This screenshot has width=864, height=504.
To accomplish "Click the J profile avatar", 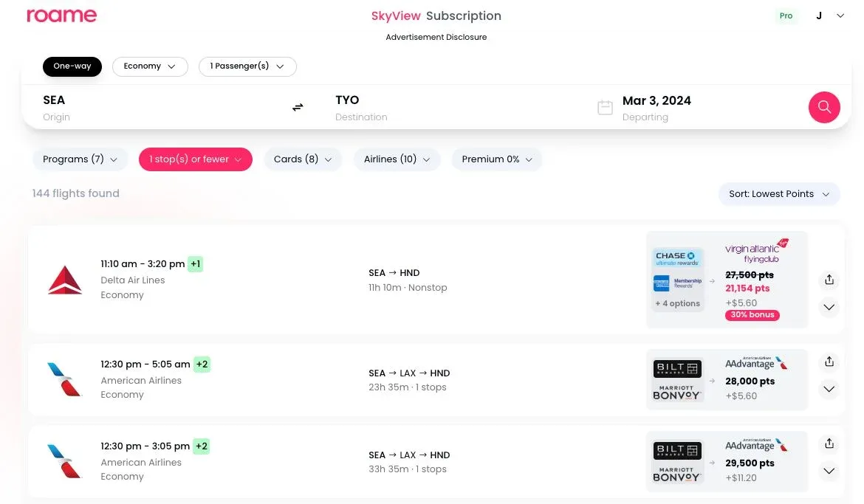I will coord(819,16).
